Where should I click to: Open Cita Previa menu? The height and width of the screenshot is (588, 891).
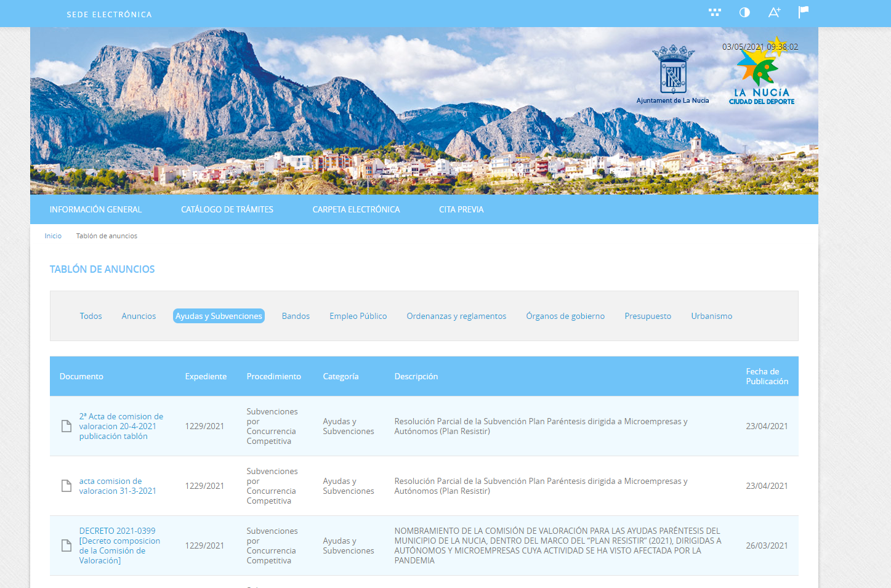[x=461, y=209]
